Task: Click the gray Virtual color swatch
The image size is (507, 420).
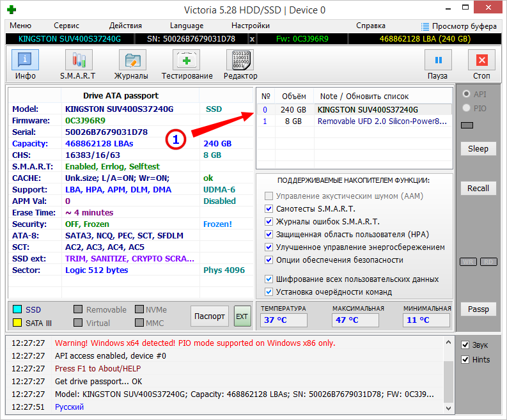Action: click(x=78, y=323)
